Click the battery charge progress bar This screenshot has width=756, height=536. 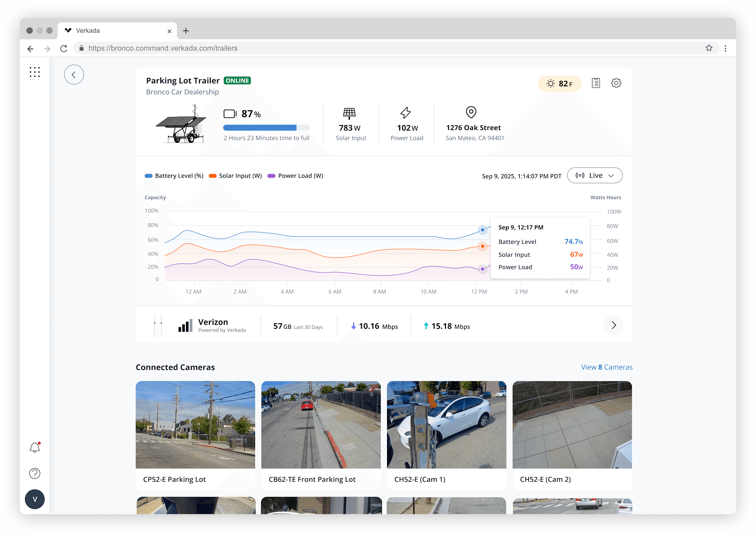click(266, 128)
